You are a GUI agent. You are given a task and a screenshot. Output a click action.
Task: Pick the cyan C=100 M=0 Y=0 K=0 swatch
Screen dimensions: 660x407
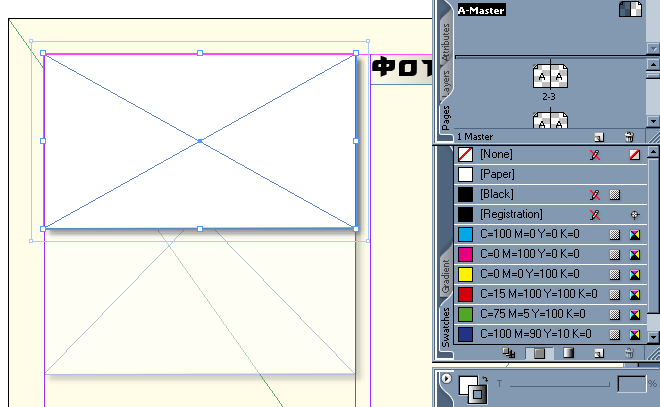(550, 234)
